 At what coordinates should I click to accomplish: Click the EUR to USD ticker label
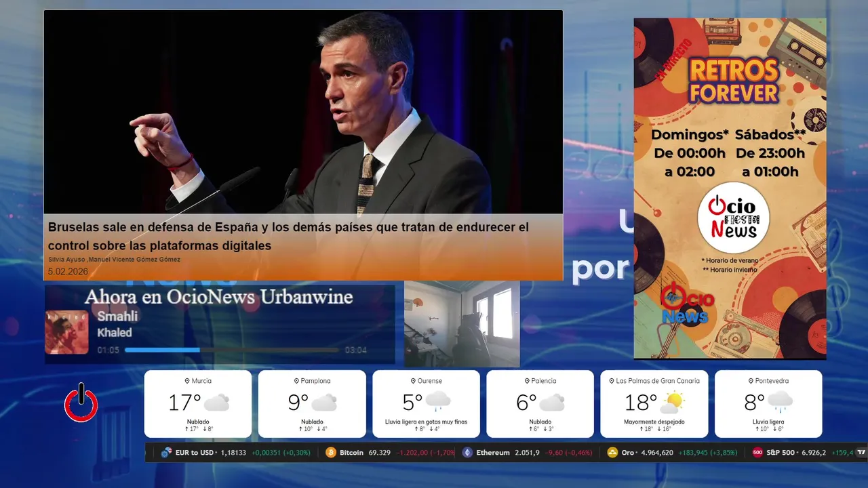pos(195,453)
